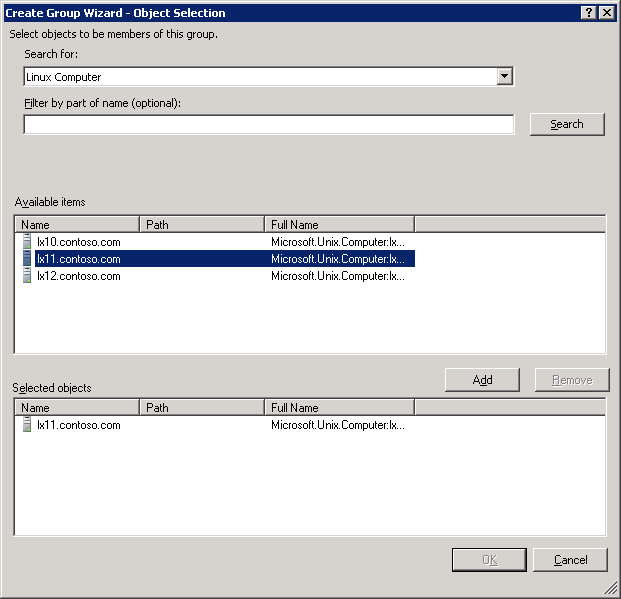Select lx11.contoso.com row in Selected objects
621x599 pixels.
(x=78, y=425)
